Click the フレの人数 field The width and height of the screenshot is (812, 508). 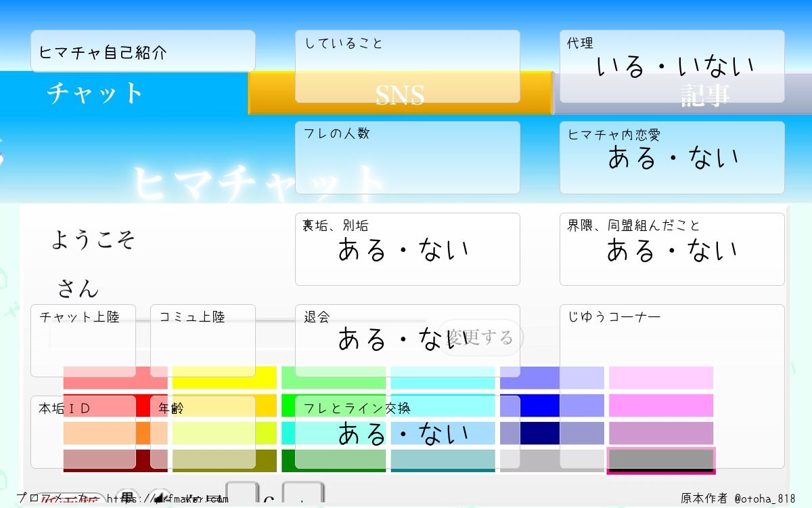pos(407,158)
